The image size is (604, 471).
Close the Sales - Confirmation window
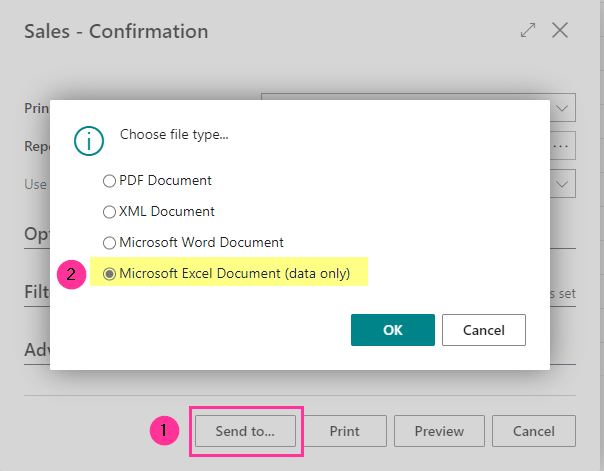560,30
